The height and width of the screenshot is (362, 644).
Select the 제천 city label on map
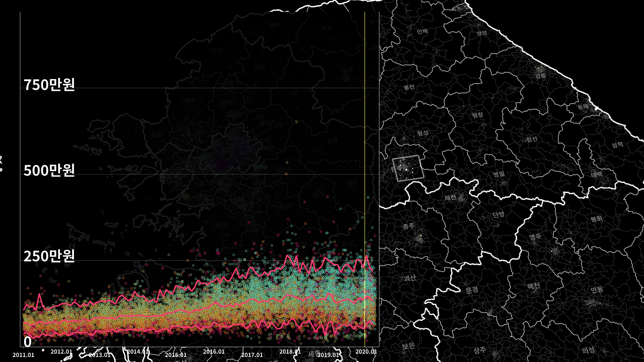450,197
